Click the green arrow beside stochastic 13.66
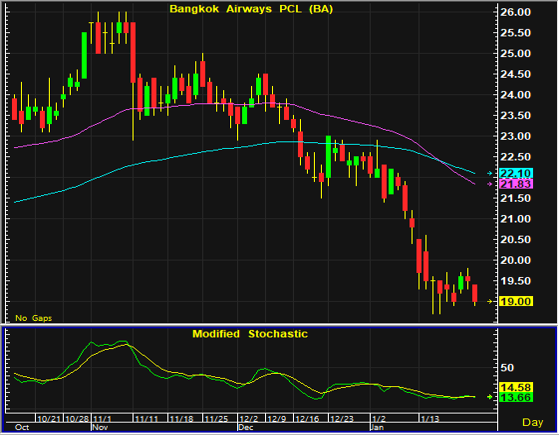This screenshot has width=559, height=435. (490, 397)
